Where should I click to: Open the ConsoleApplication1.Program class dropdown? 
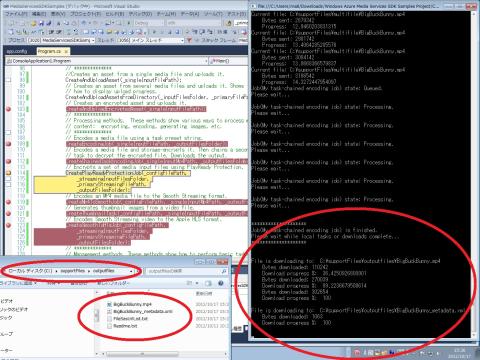coord(106,61)
